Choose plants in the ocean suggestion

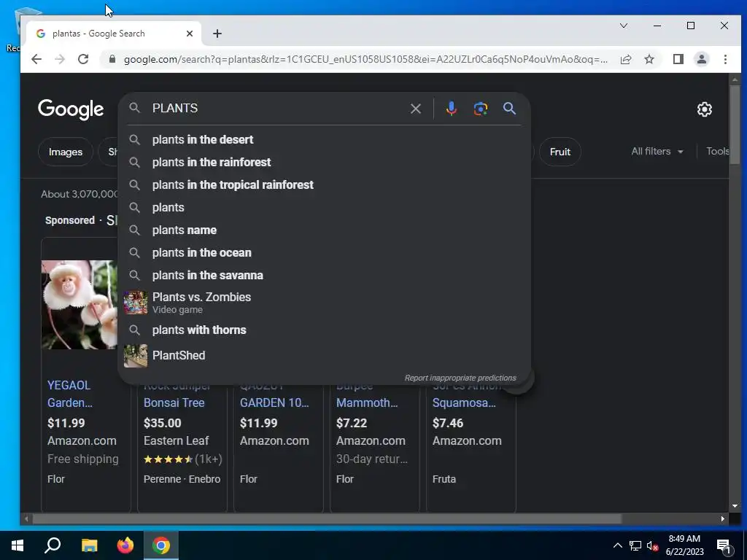(x=325, y=253)
